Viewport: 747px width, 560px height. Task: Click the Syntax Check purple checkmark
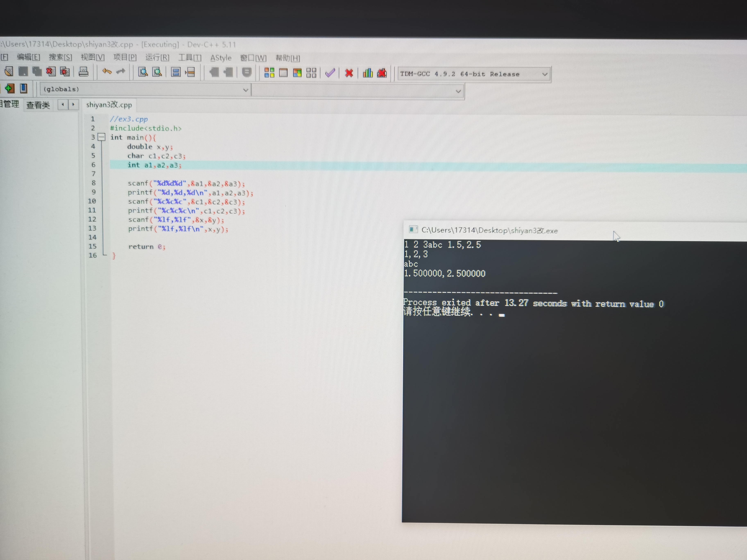(330, 73)
